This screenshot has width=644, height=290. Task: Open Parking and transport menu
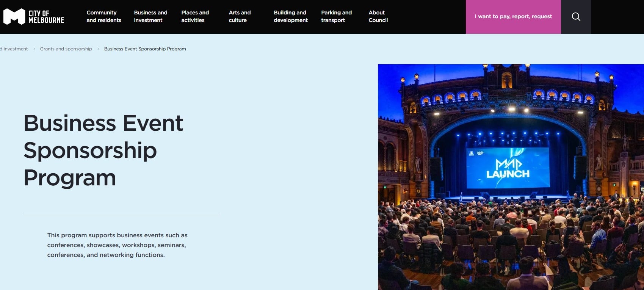(336, 16)
